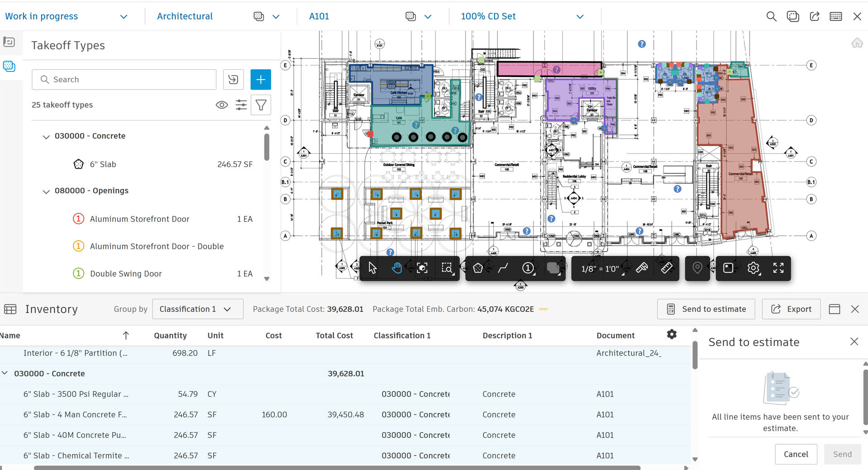Image resolution: width=868 pixels, height=470 pixels.
Task: Click the Quantity column header
Action: tap(170, 336)
